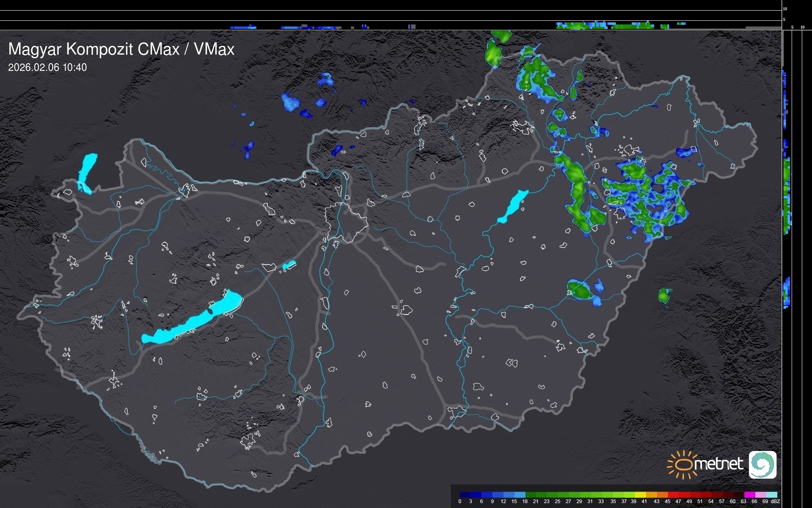Click Lake Tisza on the map
Viewport: 812px width, 508px height.
(x=513, y=206)
